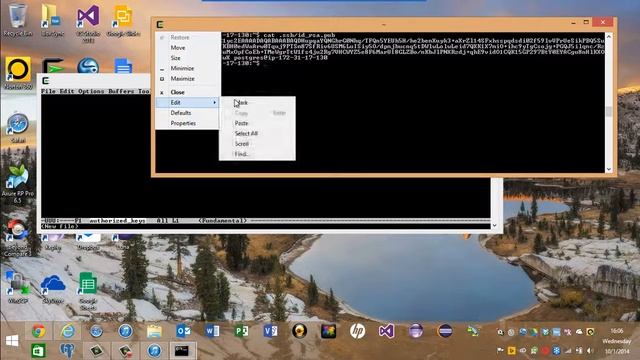
Task: Open Word from the taskbar
Action: (x=212, y=331)
